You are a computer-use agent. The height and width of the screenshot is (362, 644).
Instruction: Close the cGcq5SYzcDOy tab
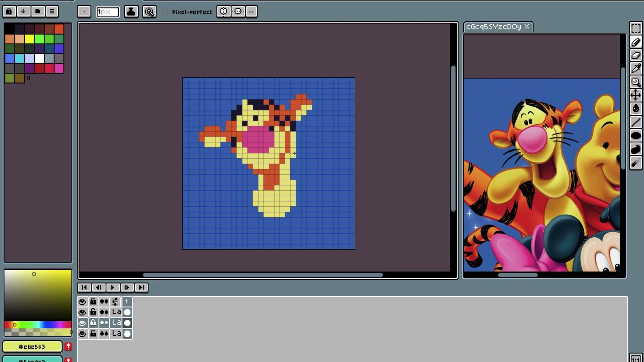pyautogui.click(x=527, y=26)
